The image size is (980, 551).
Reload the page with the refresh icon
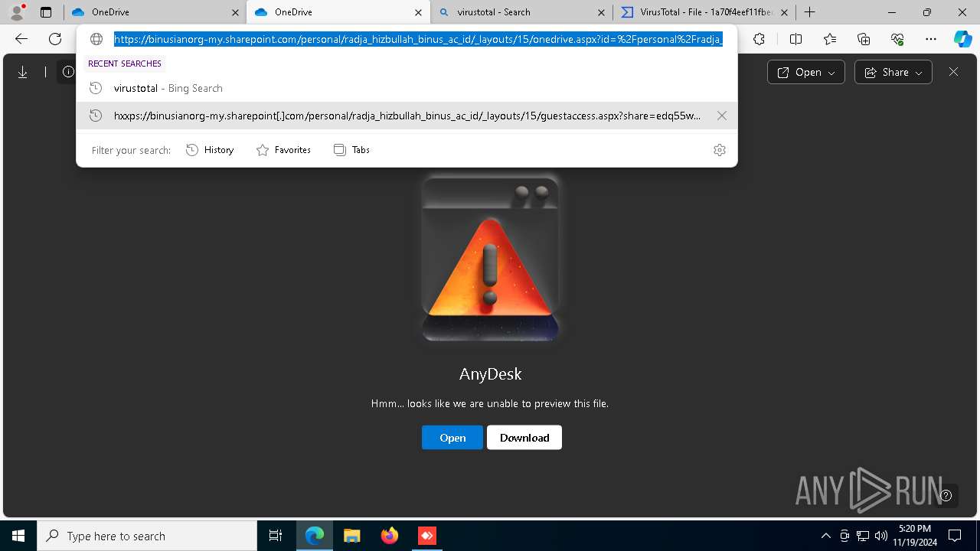55,39
